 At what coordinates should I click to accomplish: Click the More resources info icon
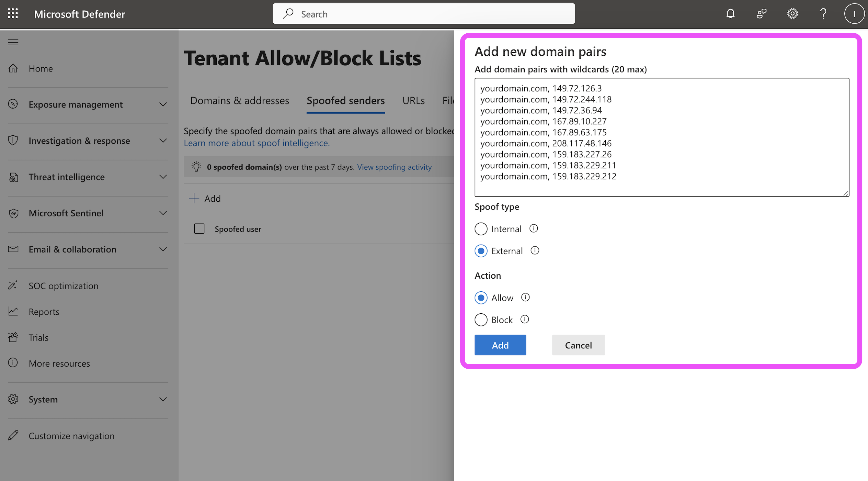coord(13,363)
